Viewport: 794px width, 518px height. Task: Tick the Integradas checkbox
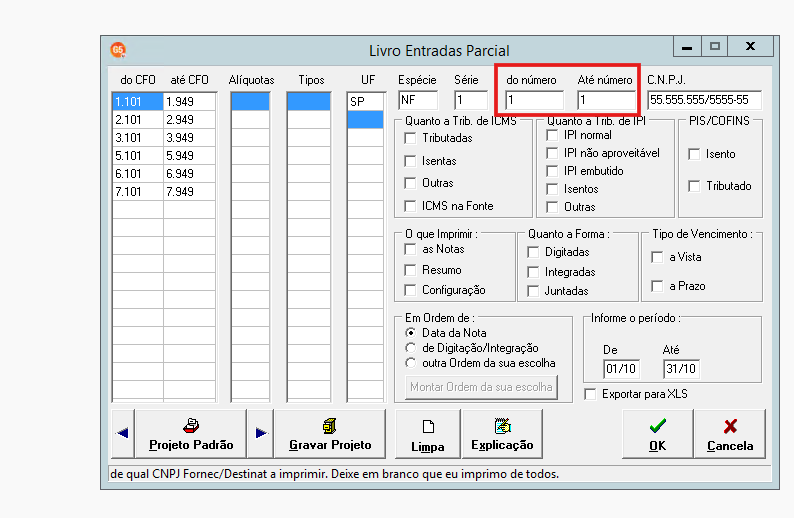point(533,272)
